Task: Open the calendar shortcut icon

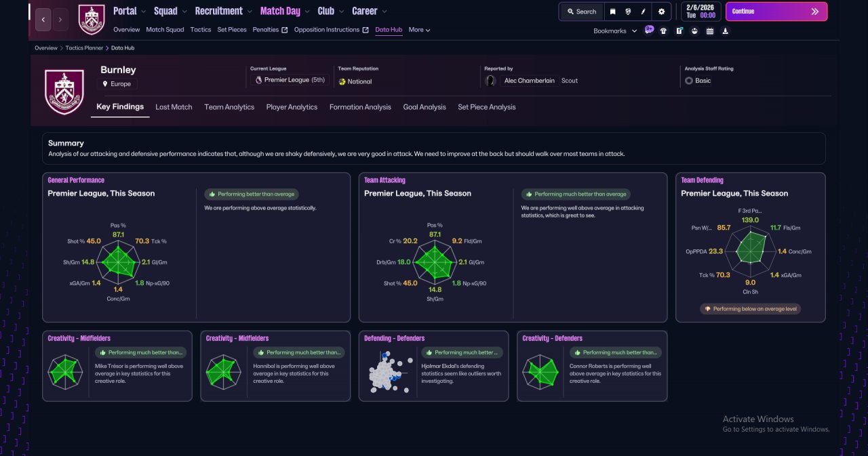Action: [x=710, y=30]
